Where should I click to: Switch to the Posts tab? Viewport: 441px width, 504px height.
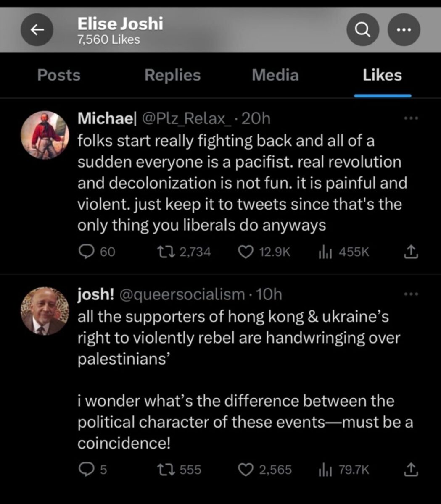pyautogui.click(x=59, y=75)
